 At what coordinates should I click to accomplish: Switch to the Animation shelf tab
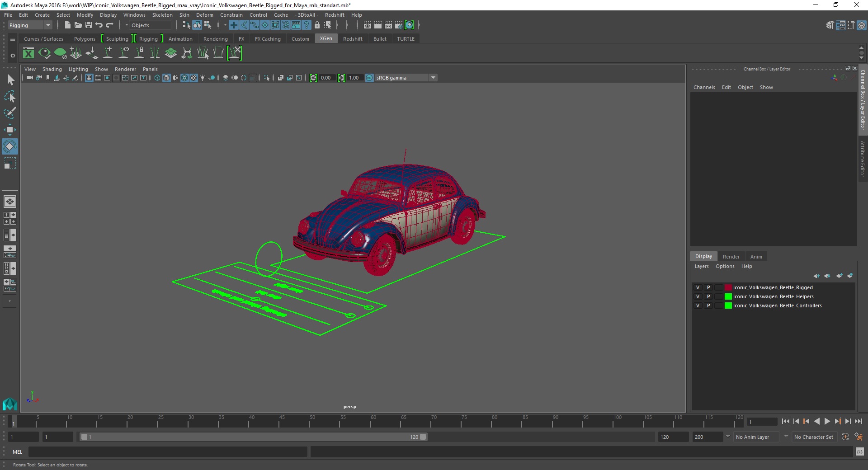pyautogui.click(x=180, y=39)
